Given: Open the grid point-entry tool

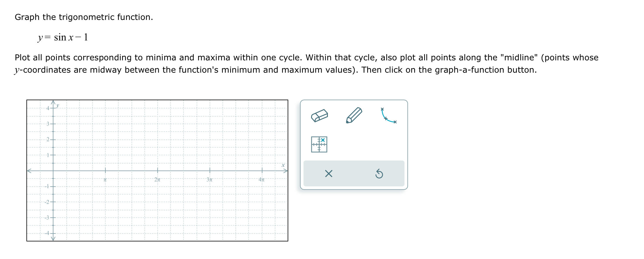Looking at the screenshot, I should click(x=319, y=144).
